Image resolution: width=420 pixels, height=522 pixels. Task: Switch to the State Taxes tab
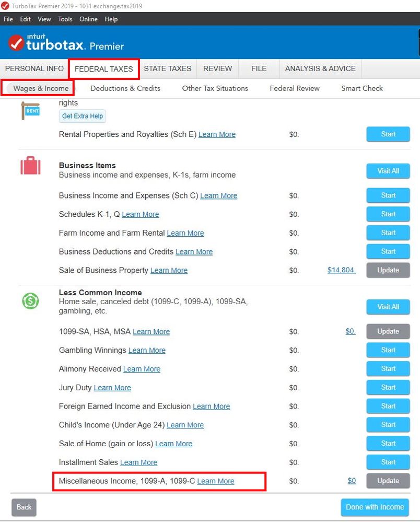(167, 68)
